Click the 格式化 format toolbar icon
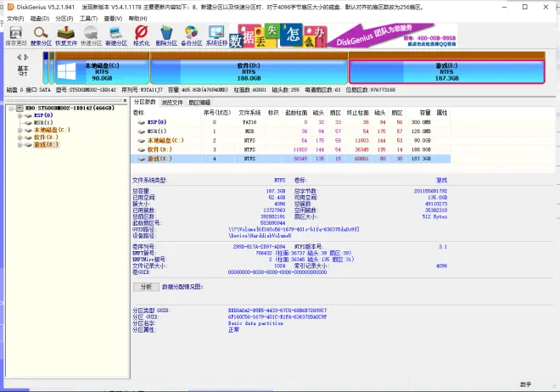 [x=141, y=36]
